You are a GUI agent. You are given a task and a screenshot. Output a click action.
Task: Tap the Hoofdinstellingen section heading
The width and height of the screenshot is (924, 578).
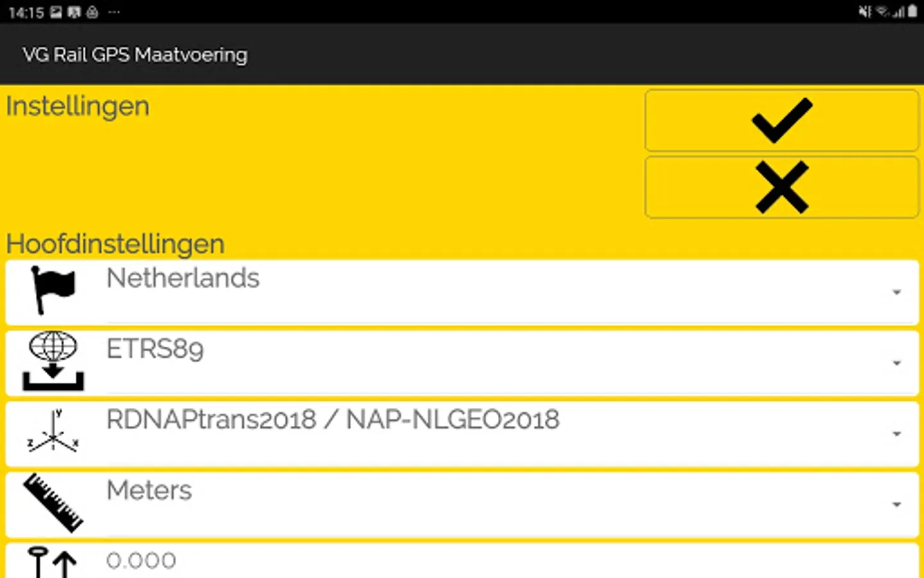tap(116, 245)
